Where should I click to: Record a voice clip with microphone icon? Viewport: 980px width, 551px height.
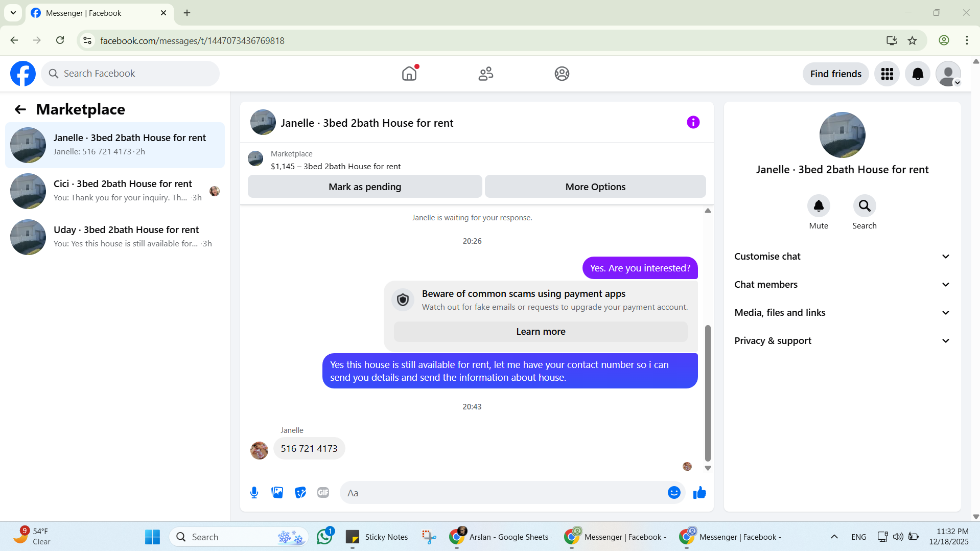tap(254, 493)
